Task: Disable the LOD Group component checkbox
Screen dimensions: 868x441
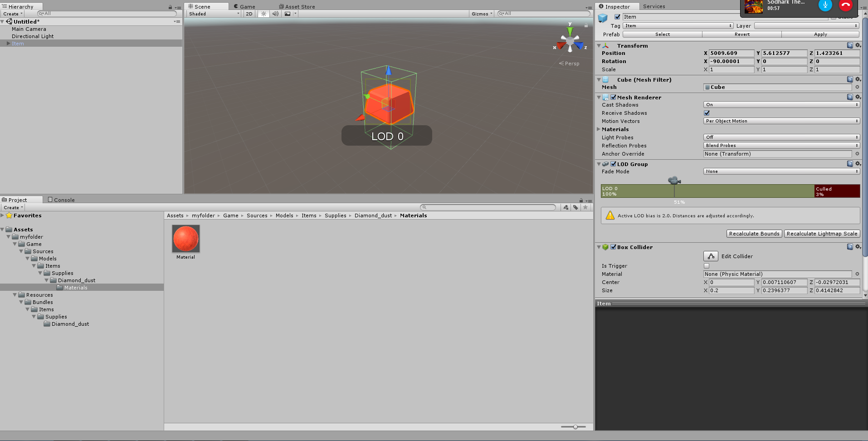Action: point(613,164)
